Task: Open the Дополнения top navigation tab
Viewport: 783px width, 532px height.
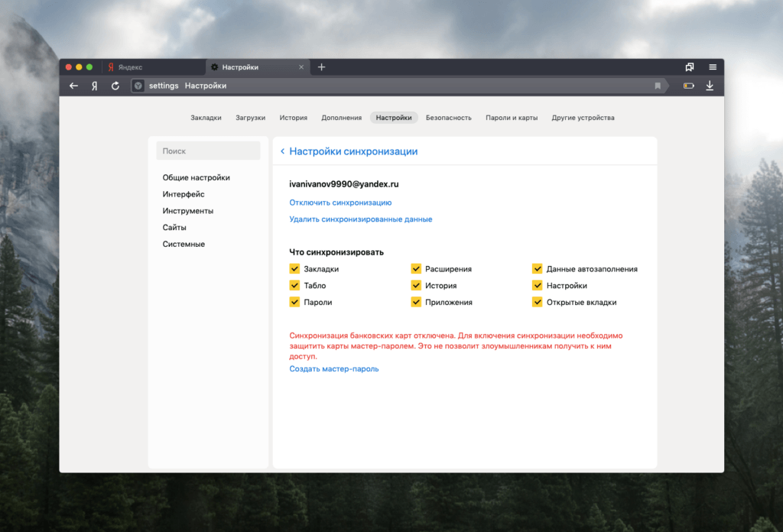Action: click(342, 118)
